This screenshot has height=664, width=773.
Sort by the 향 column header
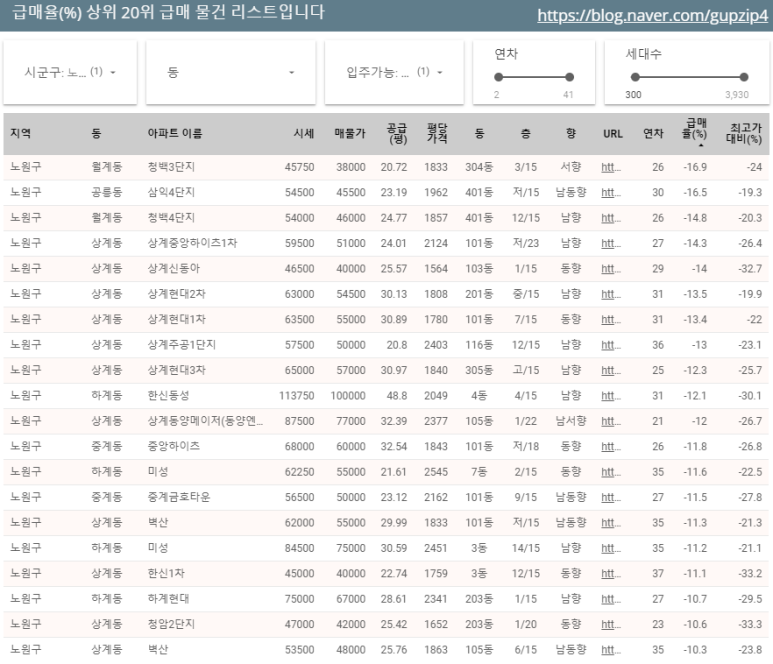571,133
